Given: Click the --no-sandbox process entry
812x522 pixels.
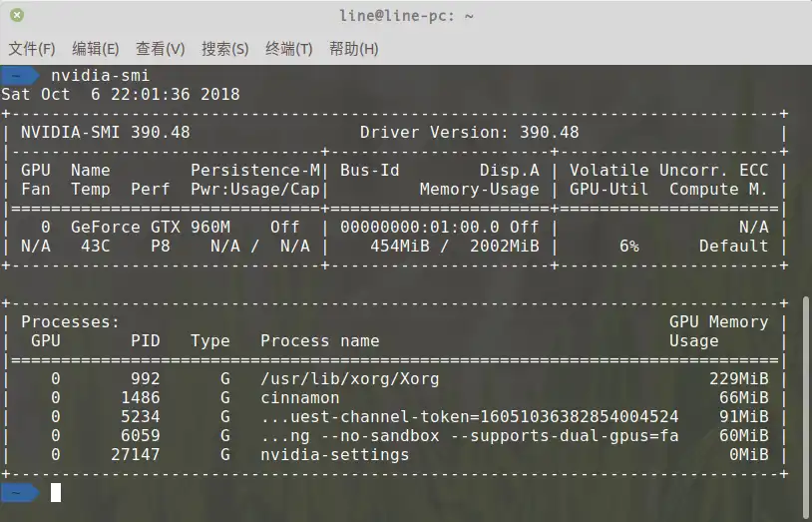Looking at the screenshot, I should [x=469, y=435].
